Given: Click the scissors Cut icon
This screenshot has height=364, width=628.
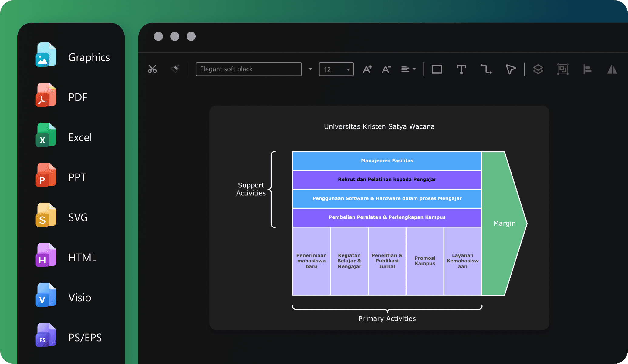Looking at the screenshot, I should tap(152, 69).
